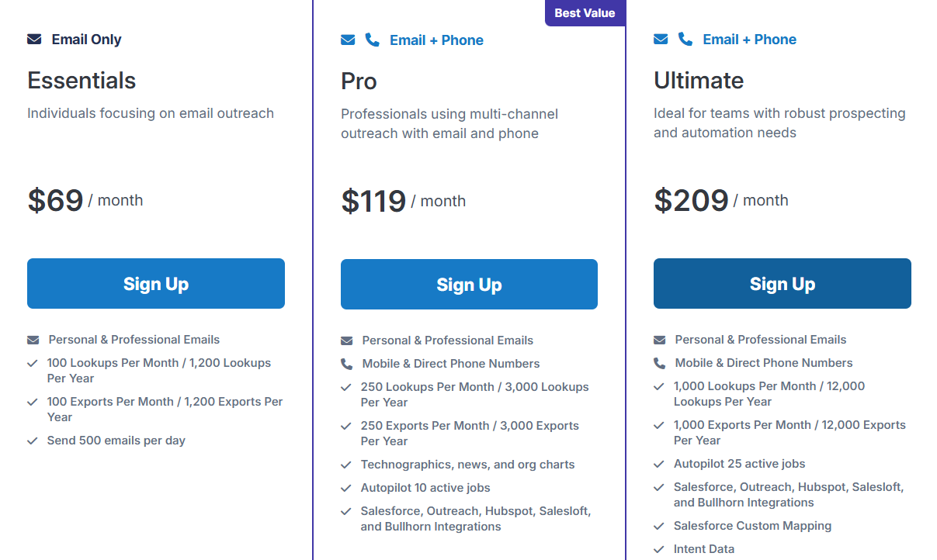Select the envelope icon next to Email + Phone on Pro
This screenshot has width=937, height=560.
(x=348, y=39)
